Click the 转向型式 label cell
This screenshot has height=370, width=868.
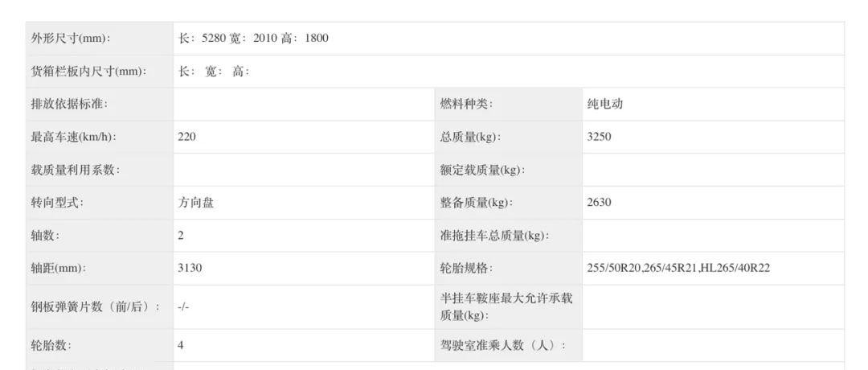[100, 203]
